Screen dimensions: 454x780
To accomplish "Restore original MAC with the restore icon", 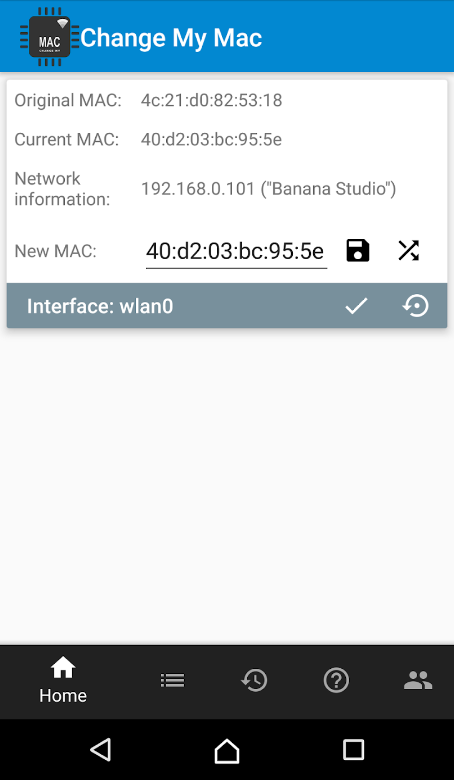I will [x=415, y=306].
